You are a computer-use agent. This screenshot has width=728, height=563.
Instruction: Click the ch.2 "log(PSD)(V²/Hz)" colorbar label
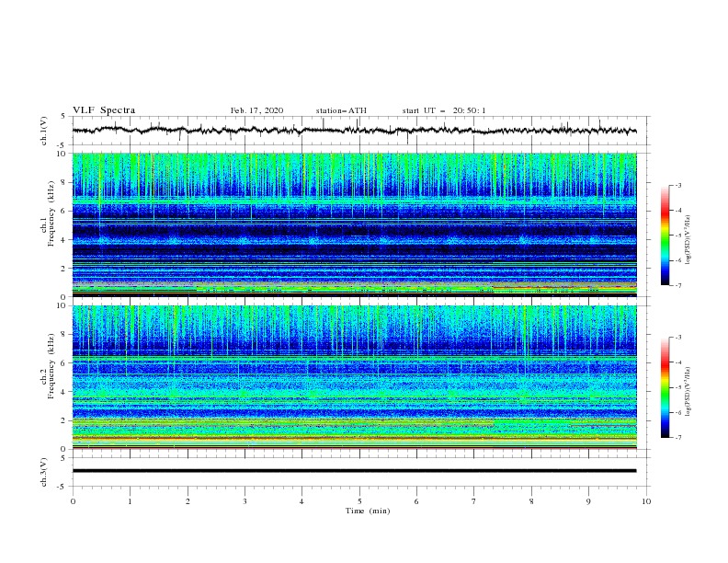tap(688, 391)
